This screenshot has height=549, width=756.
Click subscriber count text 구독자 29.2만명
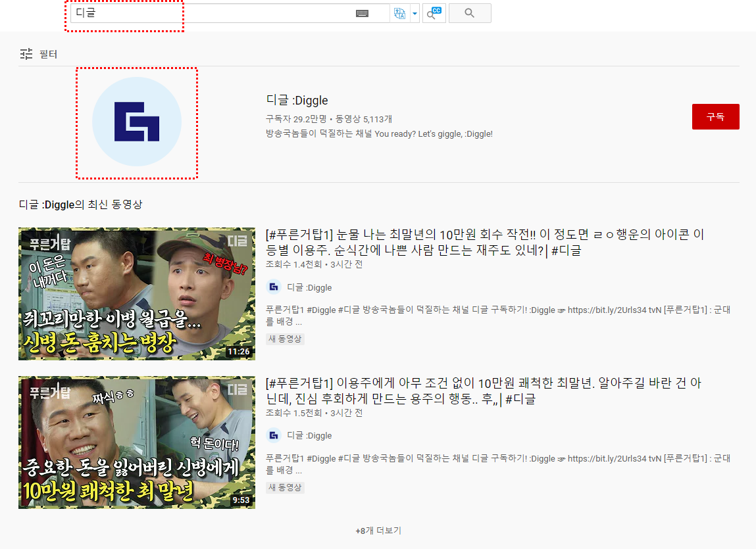coord(296,119)
